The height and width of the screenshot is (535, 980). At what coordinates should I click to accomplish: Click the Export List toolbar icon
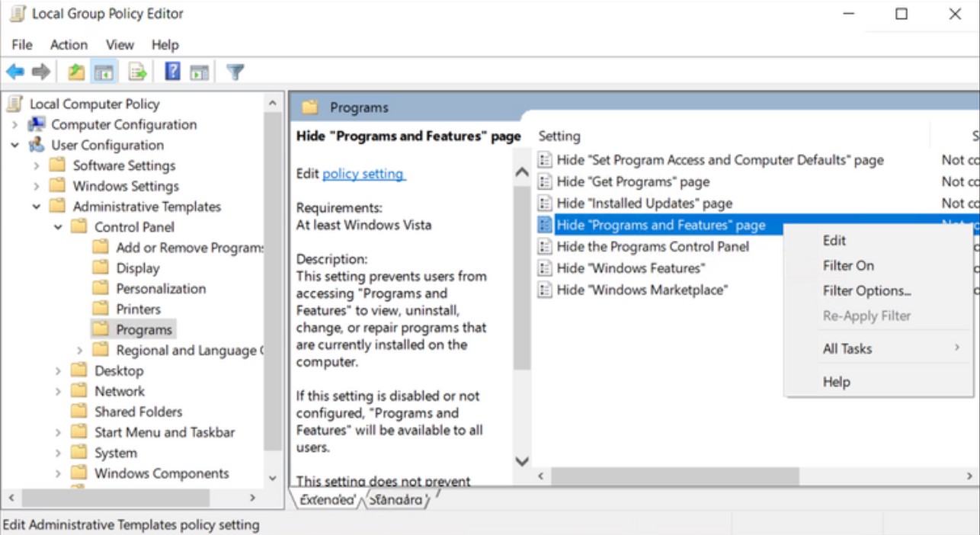138,72
